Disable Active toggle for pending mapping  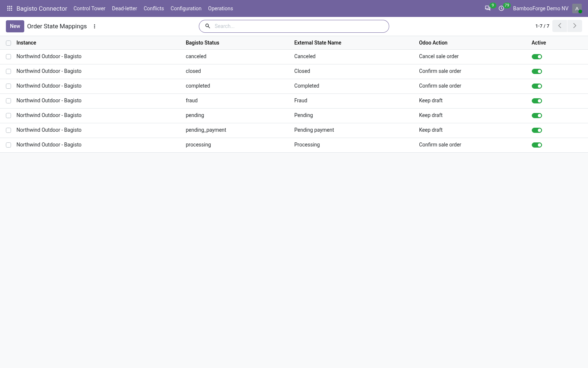pyautogui.click(x=537, y=116)
